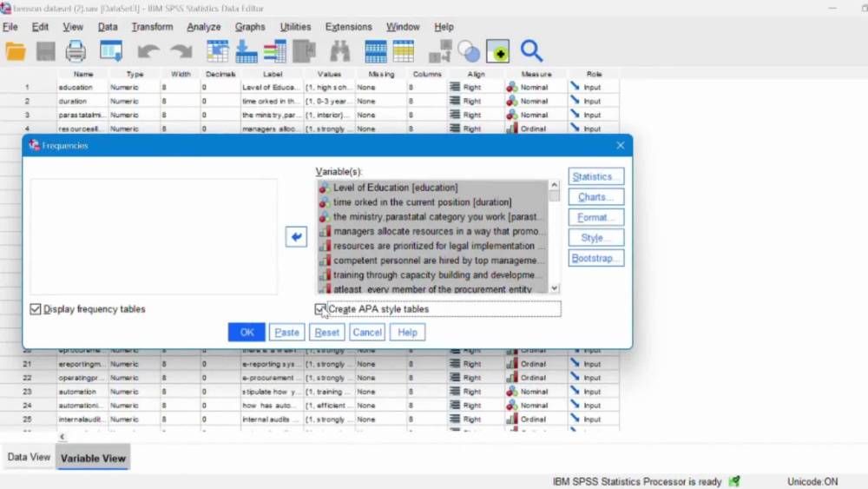Open the Edit menu

40,27
